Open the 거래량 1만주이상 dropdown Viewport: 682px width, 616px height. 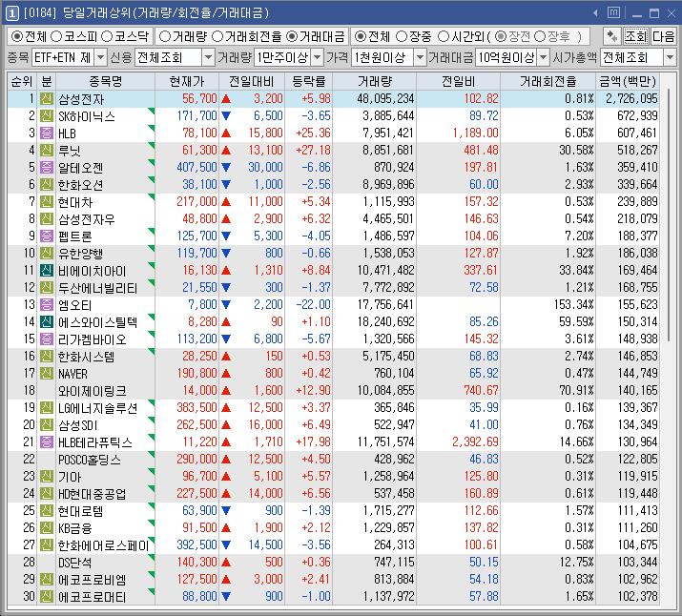(318, 57)
